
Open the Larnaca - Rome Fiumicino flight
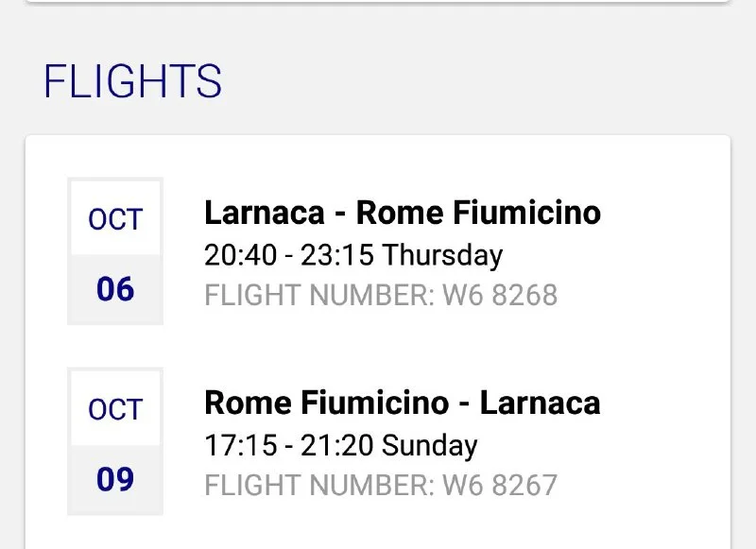(402, 213)
